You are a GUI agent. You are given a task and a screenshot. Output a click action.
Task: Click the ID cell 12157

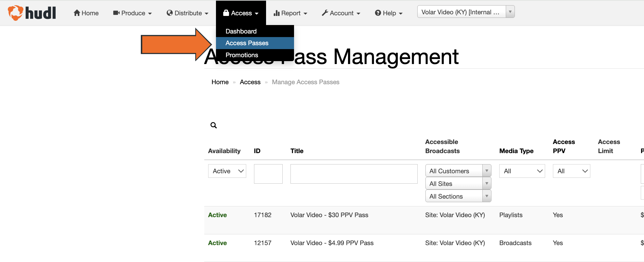point(263,243)
